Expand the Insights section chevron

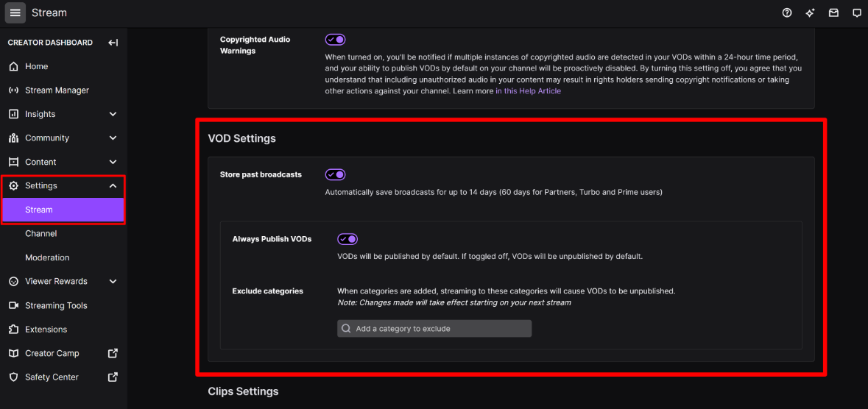(x=113, y=114)
